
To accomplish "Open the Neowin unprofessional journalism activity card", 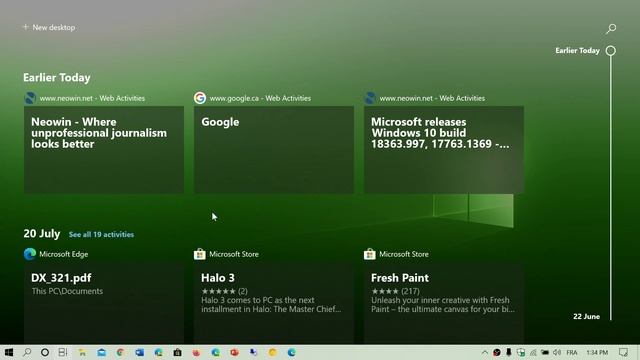I will point(104,150).
